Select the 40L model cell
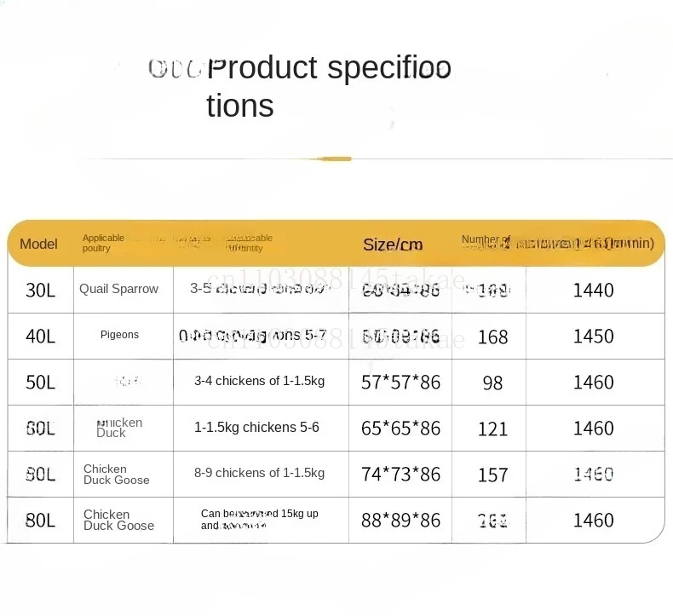 pyautogui.click(x=40, y=336)
